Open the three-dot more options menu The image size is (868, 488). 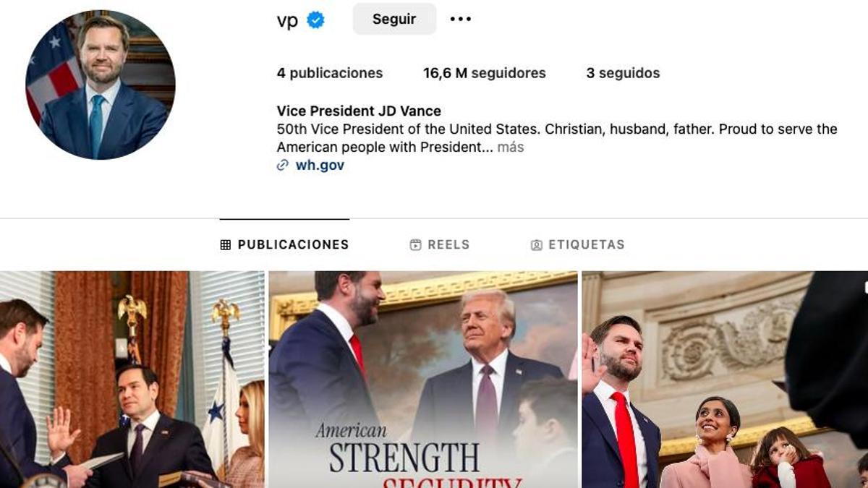(461, 19)
